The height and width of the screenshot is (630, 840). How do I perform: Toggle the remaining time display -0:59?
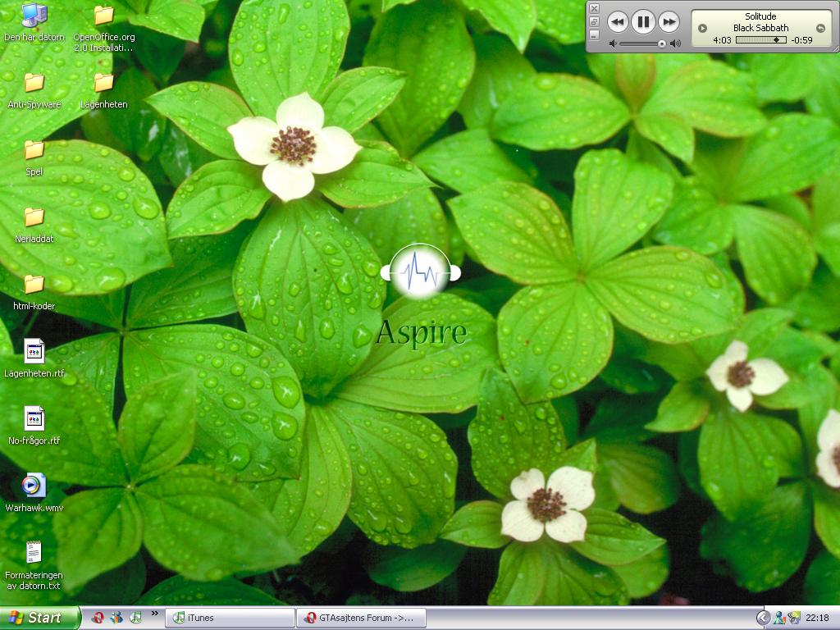(x=802, y=40)
